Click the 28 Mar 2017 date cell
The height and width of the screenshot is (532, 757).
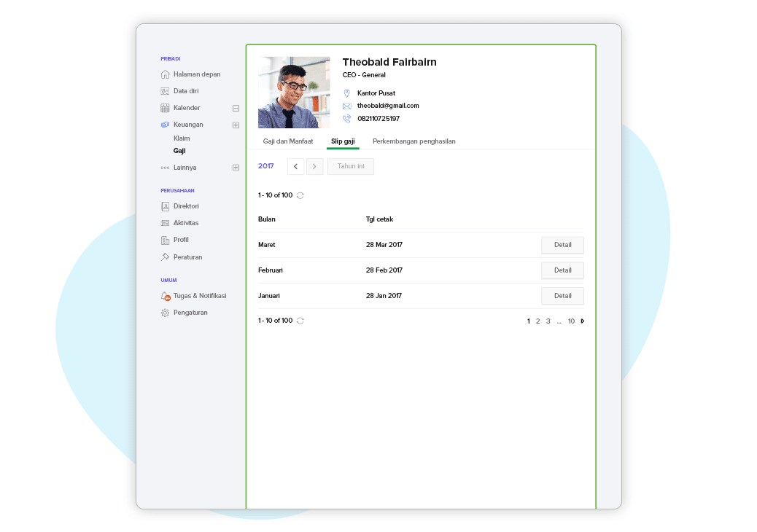[x=384, y=245]
